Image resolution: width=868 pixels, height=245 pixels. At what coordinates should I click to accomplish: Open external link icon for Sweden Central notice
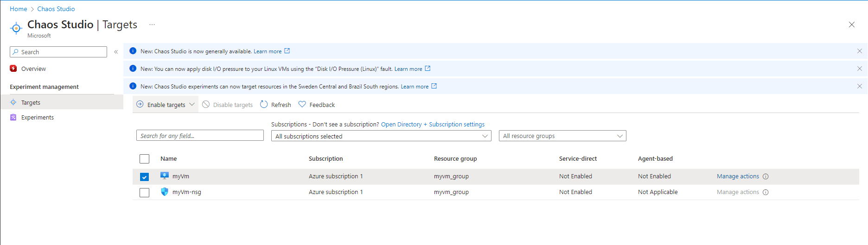(434, 86)
